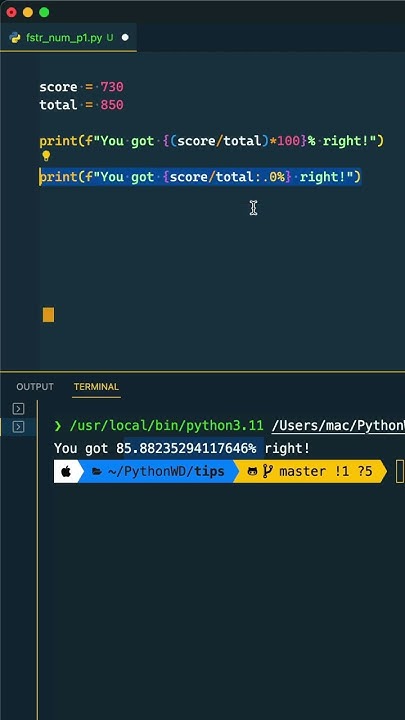The image size is (405, 720).
Task: Open the lightbulb quick fix suggestions
Action: [x=46, y=157]
